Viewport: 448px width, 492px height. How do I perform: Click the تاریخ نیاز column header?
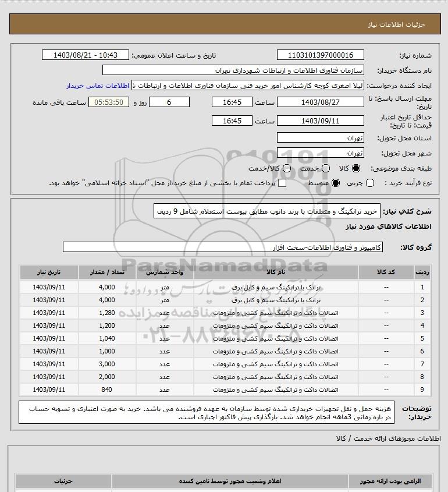[x=49, y=272]
